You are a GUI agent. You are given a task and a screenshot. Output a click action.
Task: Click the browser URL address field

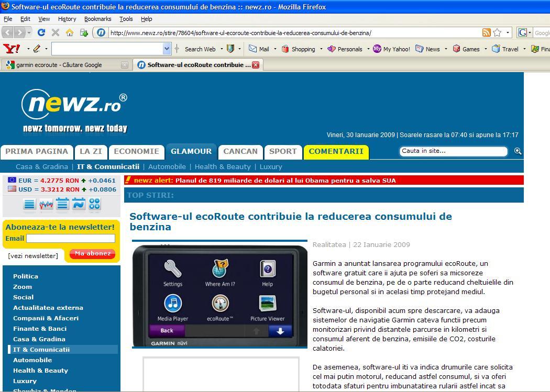[294, 33]
